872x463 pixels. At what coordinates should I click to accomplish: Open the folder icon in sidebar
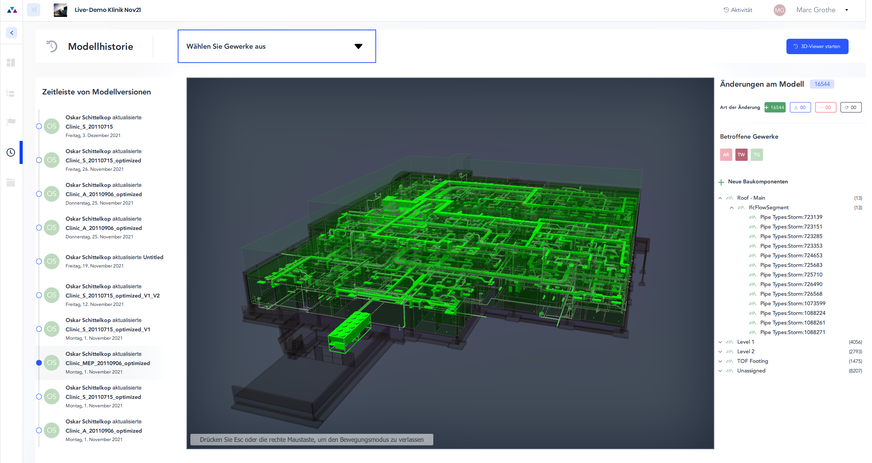11,182
